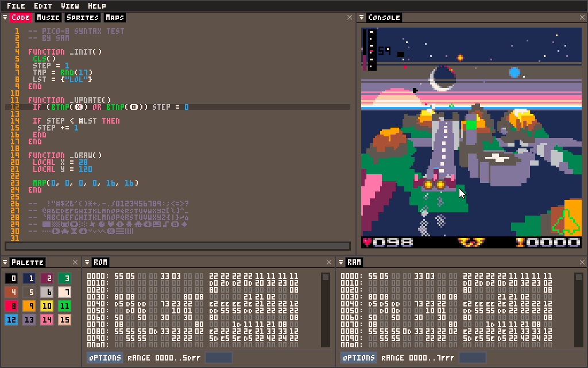Click RAM address row 0080
The height and width of the screenshot is (368, 588).
tap(446, 331)
